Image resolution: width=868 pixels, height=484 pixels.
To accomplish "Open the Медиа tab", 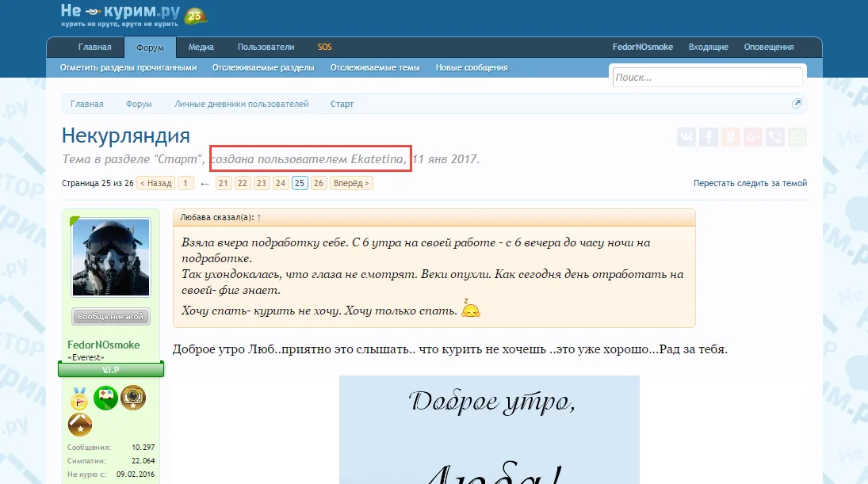I will pyautogui.click(x=201, y=47).
